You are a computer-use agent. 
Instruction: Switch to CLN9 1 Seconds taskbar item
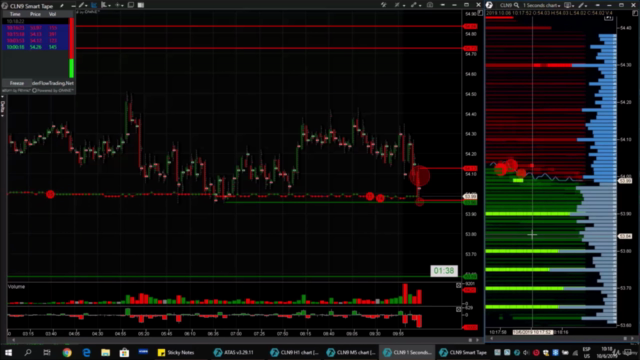[407, 352]
